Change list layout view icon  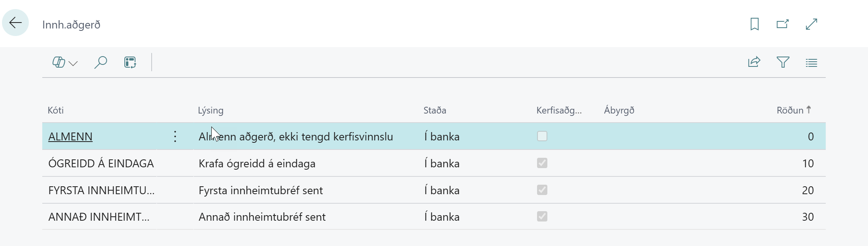pos(811,62)
